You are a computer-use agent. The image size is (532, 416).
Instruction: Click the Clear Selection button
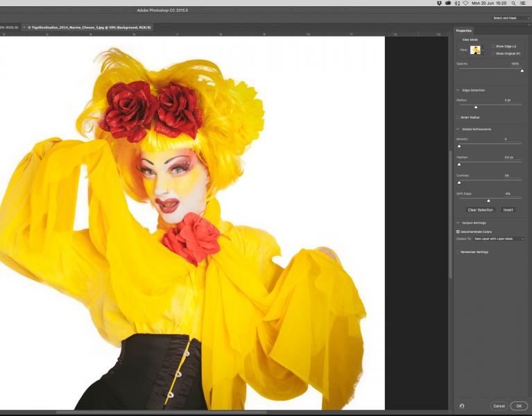(x=480, y=209)
